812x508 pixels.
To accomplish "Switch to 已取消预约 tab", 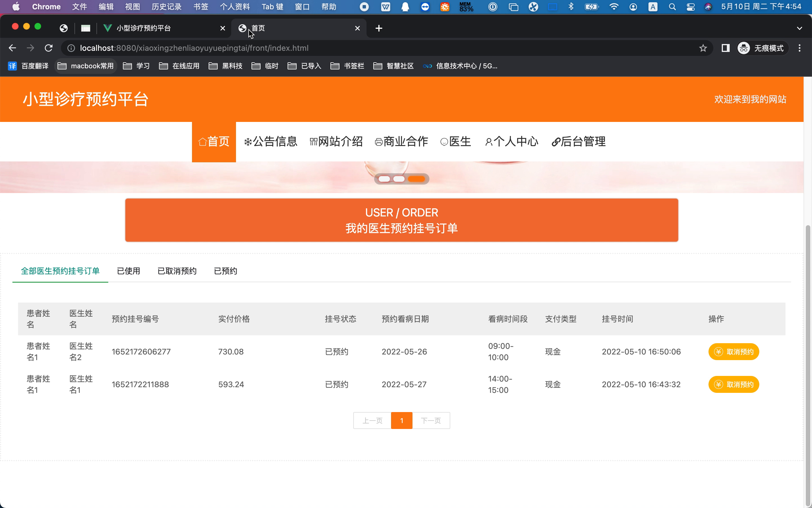I will [x=177, y=271].
